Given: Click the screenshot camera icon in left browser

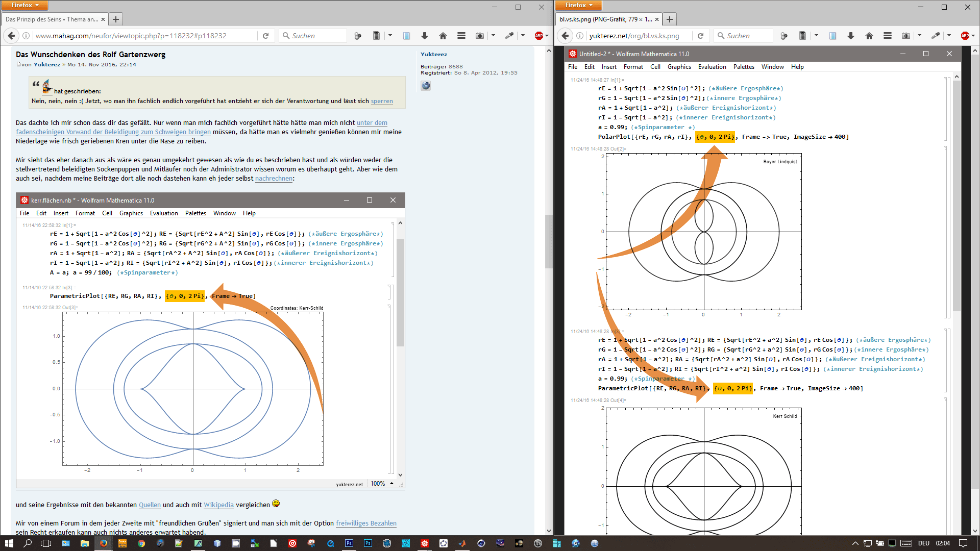Looking at the screenshot, I should tap(479, 36).
